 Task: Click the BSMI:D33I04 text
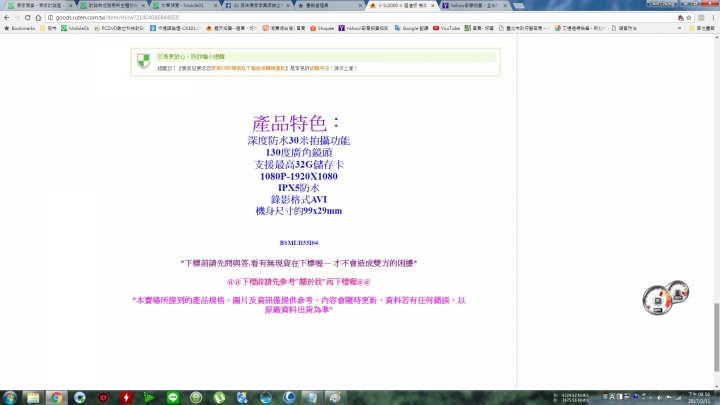(x=298, y=242)
